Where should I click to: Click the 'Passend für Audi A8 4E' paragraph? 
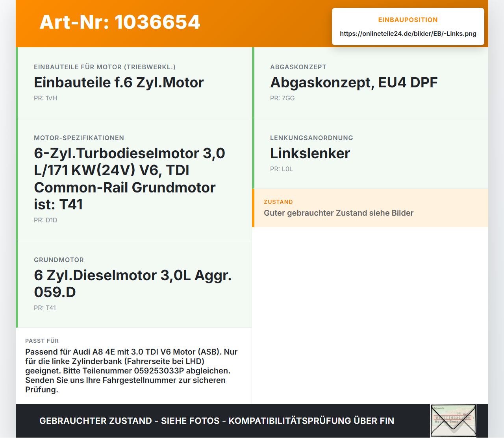(132, 371)
